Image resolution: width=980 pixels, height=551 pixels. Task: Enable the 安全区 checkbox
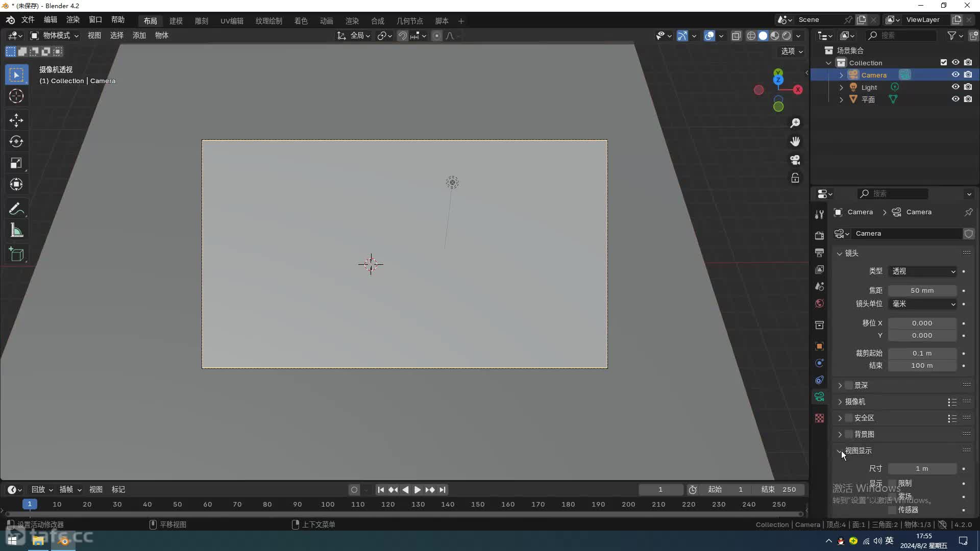(849, 418)
